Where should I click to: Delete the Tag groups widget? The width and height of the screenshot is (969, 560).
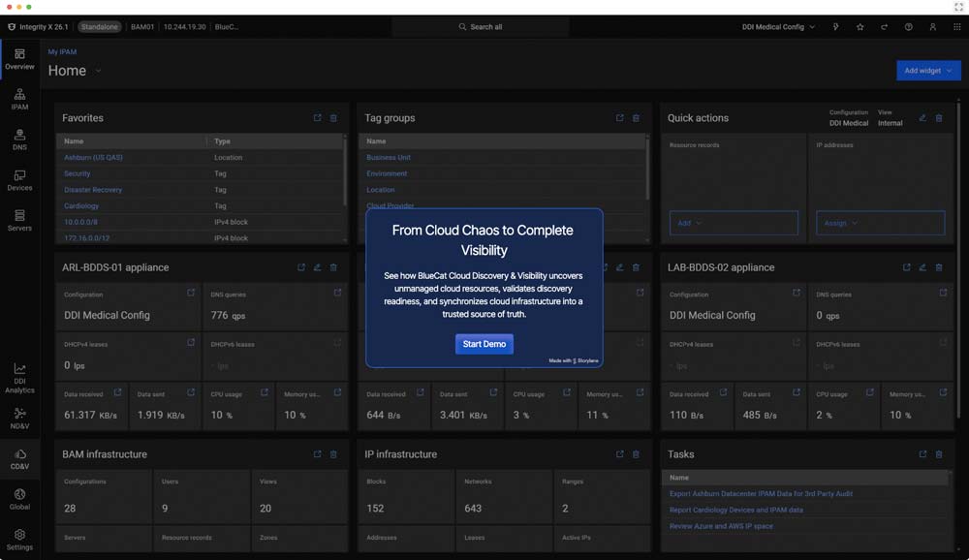pos(636,117)
